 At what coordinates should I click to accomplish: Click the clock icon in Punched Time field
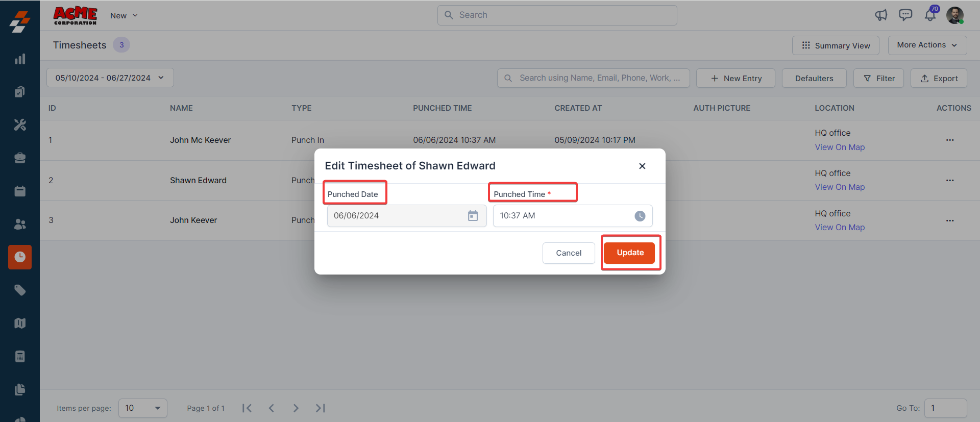[640, 216]
